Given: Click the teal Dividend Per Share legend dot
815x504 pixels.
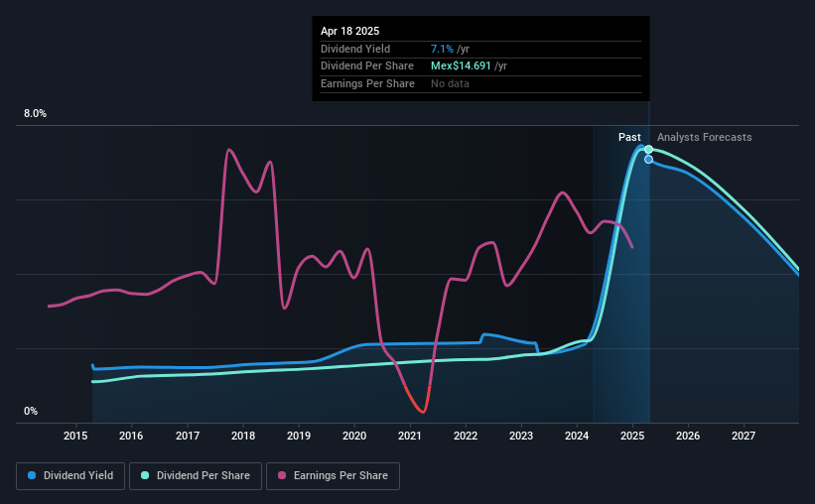Looking at the screenshot, I should click(x=145, y=476).
